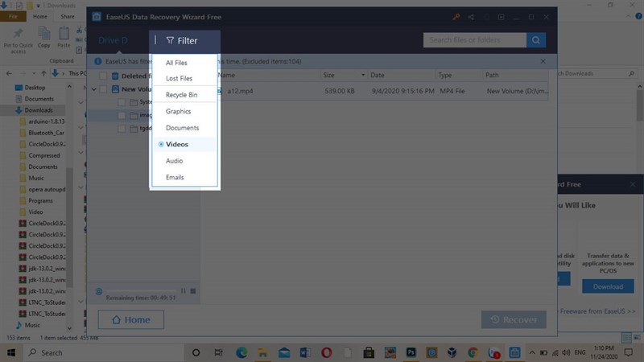644x362 pixels.
Task: Choose Recycle Bin in the filter menu
Action: pyautogui.click(x=182, y=94)
